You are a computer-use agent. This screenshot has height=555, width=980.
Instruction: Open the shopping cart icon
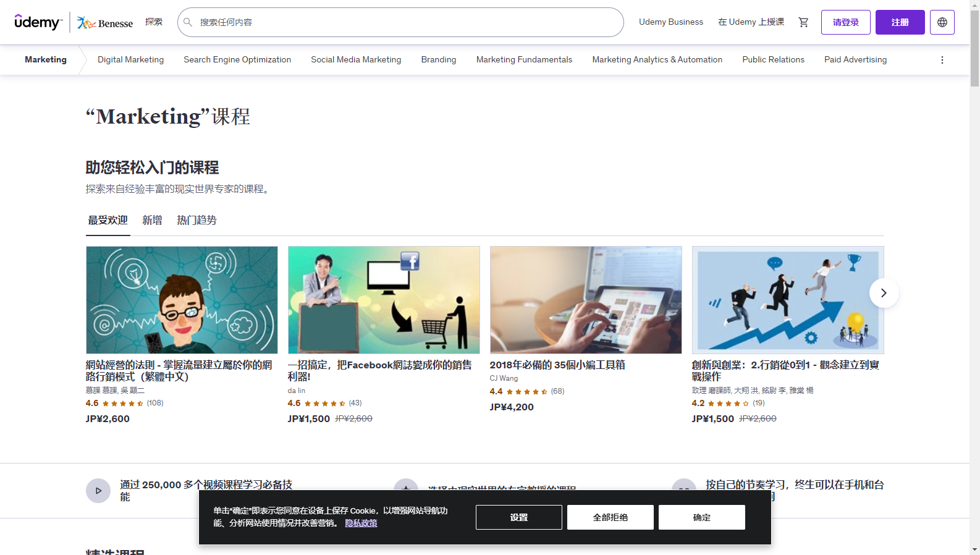pyautogui.click(x=803, y=22)
